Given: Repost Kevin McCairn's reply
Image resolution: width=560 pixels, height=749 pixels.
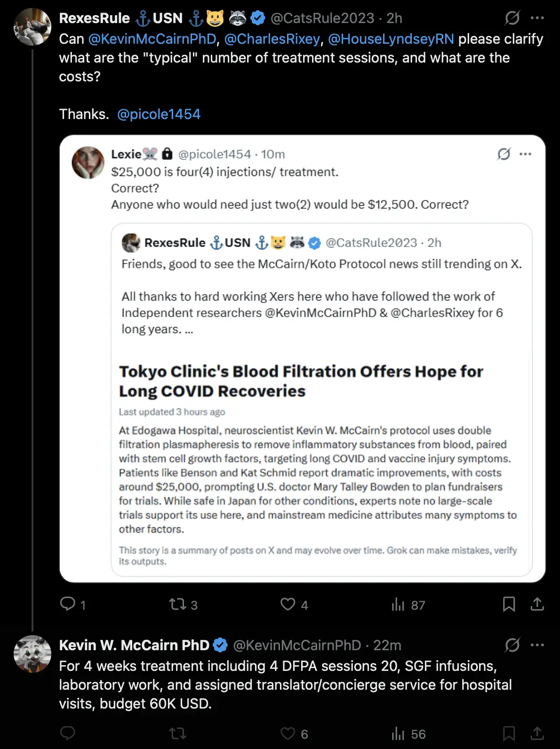Looking at the screenshot, I should (x=178, y=733).
